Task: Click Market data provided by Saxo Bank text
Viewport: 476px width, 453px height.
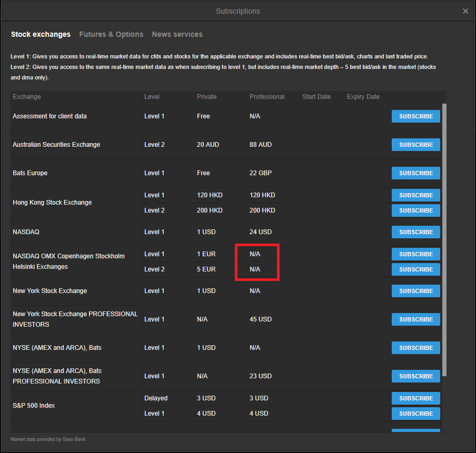Action: click(48, 439)
